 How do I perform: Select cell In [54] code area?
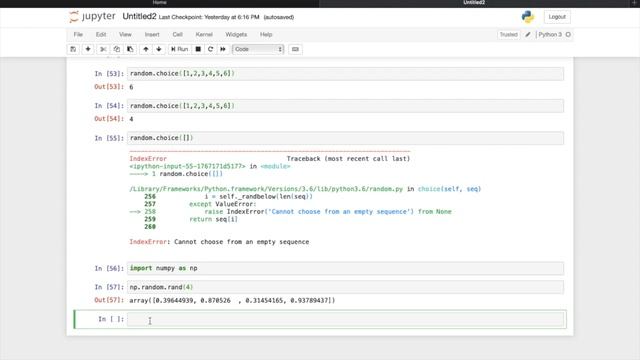pos(345,106)
